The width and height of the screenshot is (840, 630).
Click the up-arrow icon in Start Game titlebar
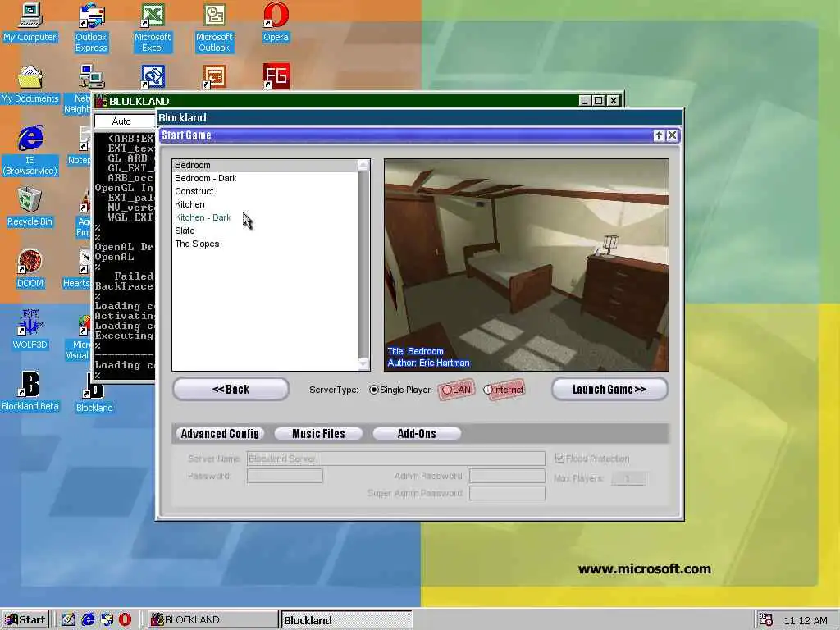point(659,135)
